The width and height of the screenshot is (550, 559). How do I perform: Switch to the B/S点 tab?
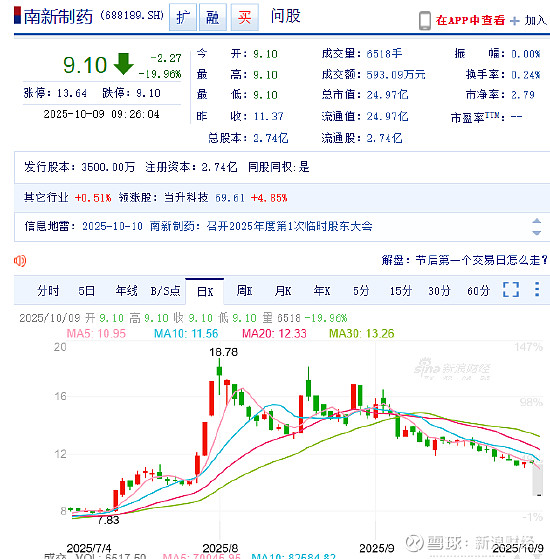tap(165, 291)
